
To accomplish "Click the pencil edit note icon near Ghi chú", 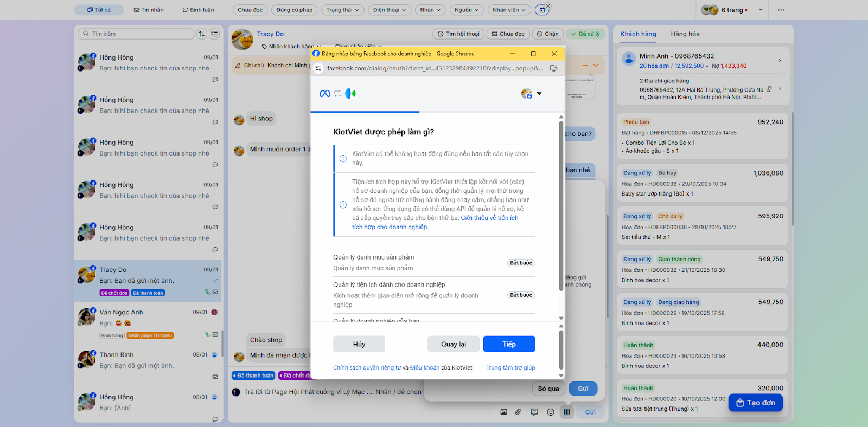I will [238, 66].
